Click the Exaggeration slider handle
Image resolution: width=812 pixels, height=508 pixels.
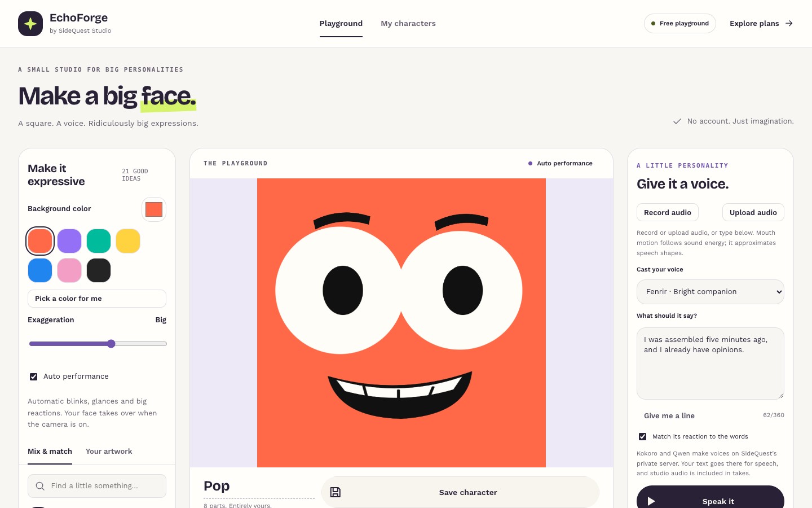coord(111,344)
